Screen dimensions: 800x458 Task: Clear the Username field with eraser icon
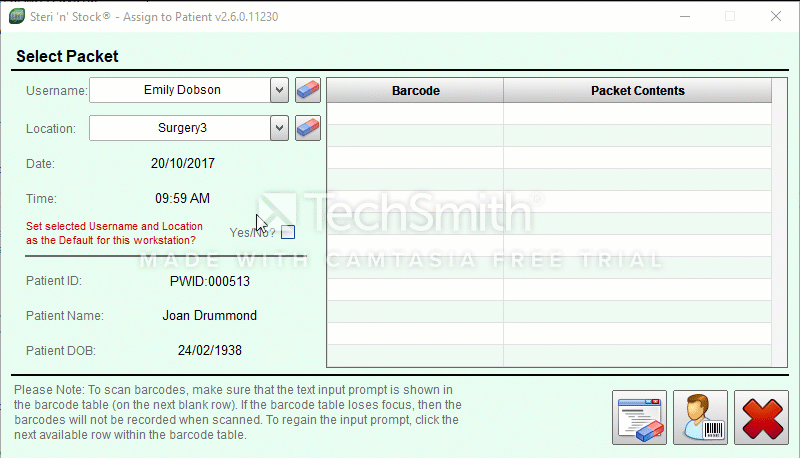pos(308,90)
